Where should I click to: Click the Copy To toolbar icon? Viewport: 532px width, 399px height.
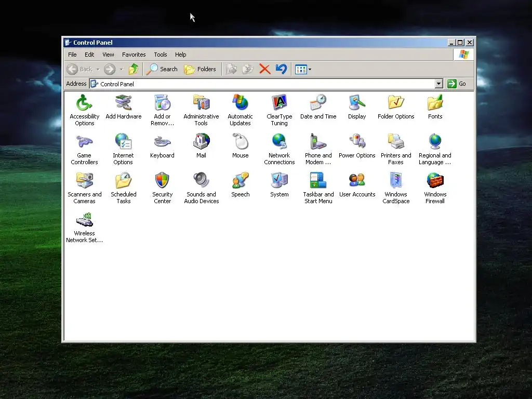tap(248, 69)
